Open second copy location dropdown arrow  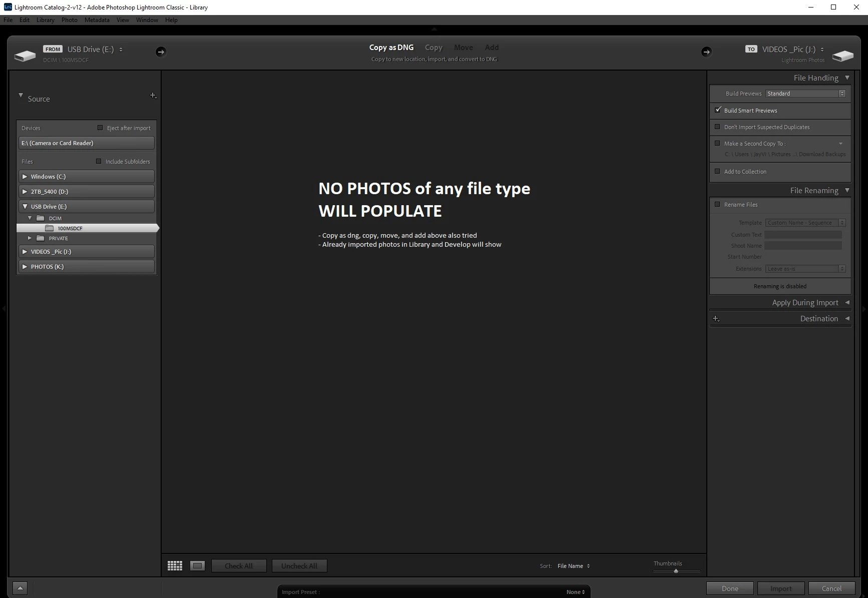(841, 144)
